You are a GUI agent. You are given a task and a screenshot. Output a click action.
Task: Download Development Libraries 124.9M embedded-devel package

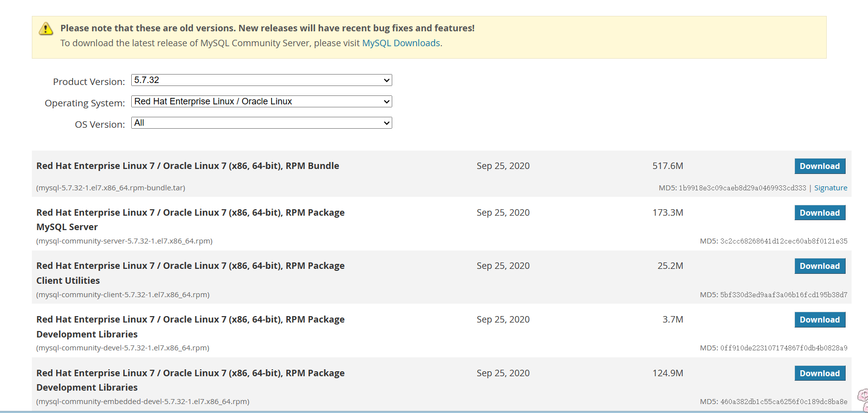pos(820,373)
